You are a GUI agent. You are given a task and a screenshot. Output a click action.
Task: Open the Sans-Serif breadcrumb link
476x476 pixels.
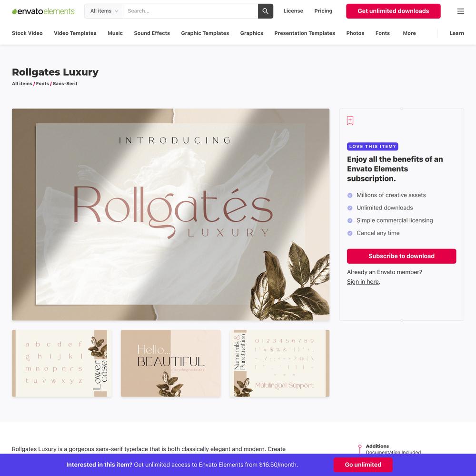pyautogui.click(x=65, y=83)
